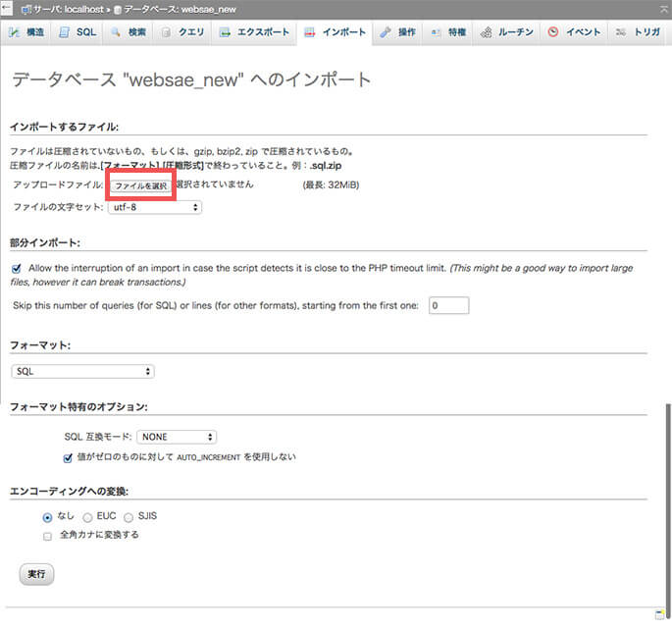Click the 構造 (Structure) tab icon
This screenshot has height=631, width=672.
[15, 32]
